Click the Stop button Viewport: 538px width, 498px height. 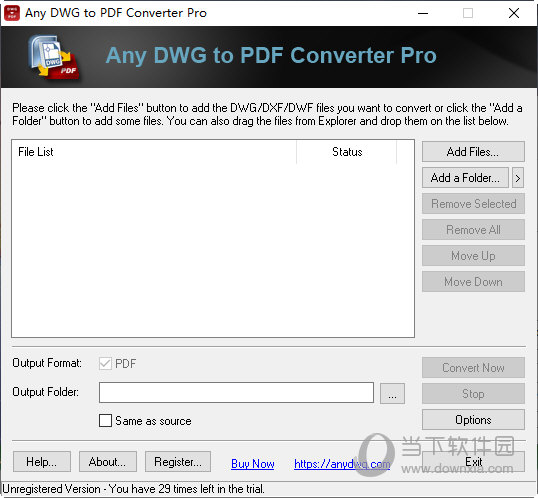click(x=473, y=394)
